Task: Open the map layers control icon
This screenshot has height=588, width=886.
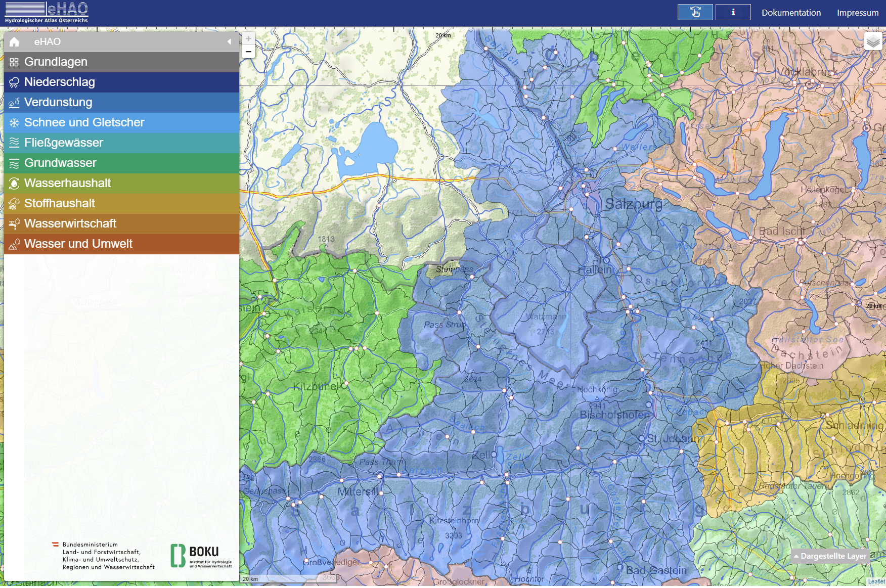Action: [x=873, y=41]
